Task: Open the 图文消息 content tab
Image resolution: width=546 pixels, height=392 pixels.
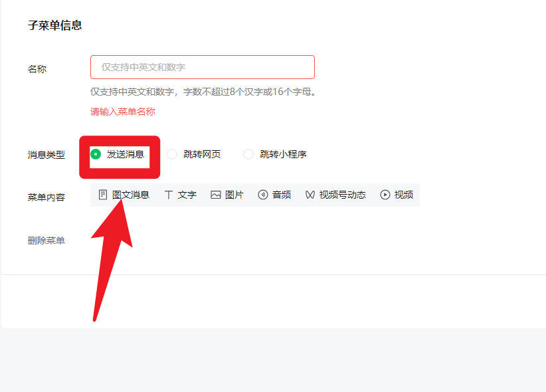Action: click(x=124, y=195)
